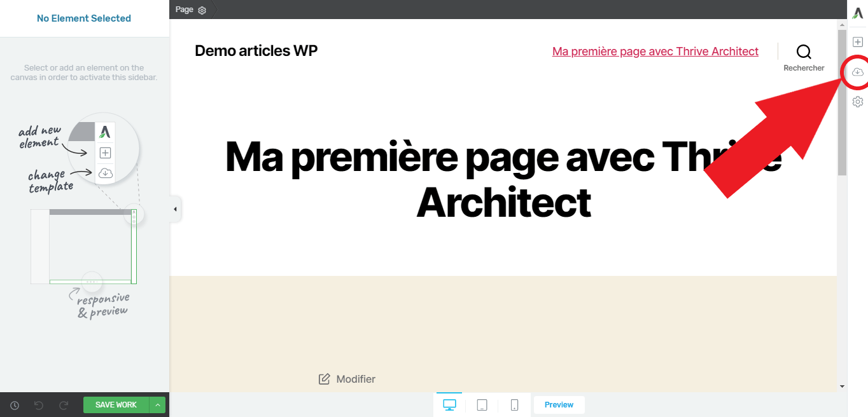Expand save options arrow beside Save Work
868x417 pixels.
point(157,405)
